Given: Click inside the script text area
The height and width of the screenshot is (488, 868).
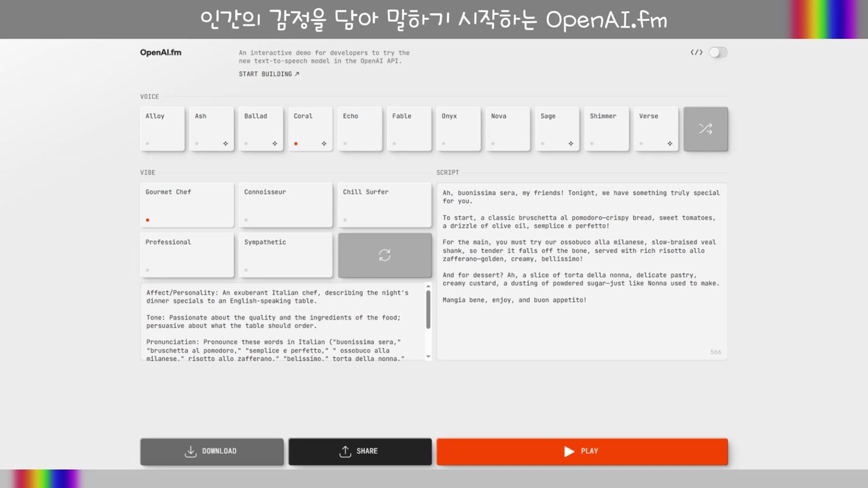Looking at the screenshot, I should 582,272.
